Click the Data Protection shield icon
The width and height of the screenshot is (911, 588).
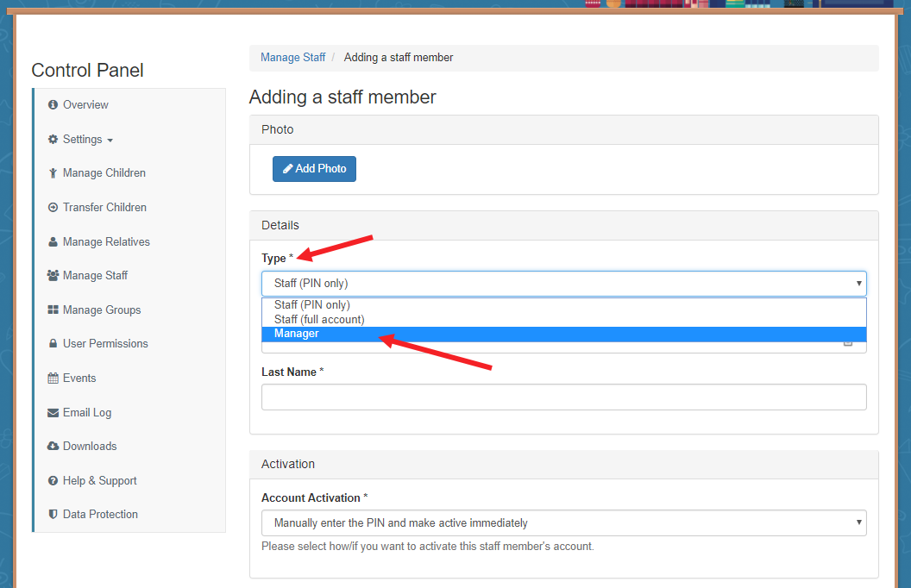click(53, 514)
